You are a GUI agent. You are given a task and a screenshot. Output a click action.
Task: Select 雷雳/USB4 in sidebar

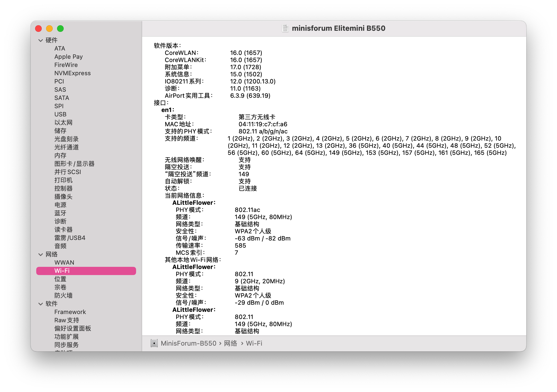[70, 238]
